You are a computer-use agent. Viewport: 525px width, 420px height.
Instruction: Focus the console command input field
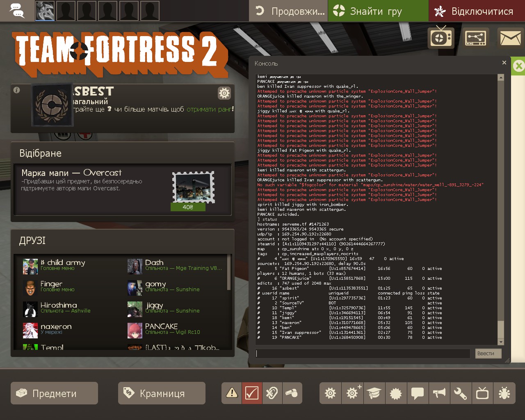pyautogui.click(x=363, y=354)
